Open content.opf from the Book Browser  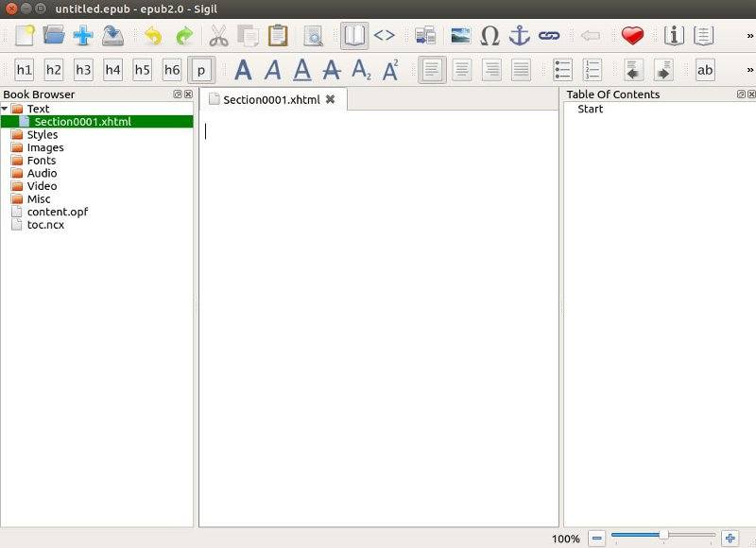coord(58,212)
